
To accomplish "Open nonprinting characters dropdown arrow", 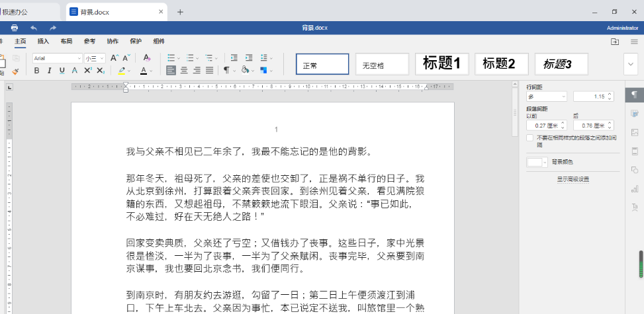I will pyautogui.click(x=234, y=71).
